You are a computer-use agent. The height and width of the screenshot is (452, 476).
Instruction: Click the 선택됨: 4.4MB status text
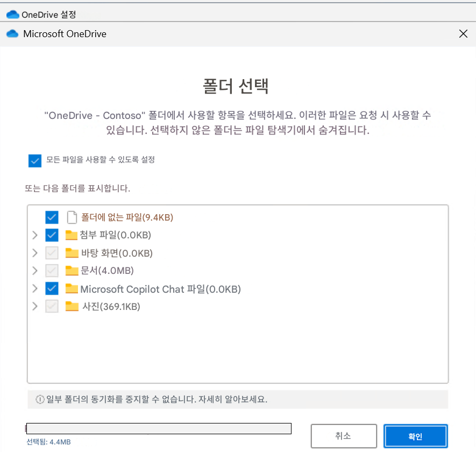click(48, 442)
